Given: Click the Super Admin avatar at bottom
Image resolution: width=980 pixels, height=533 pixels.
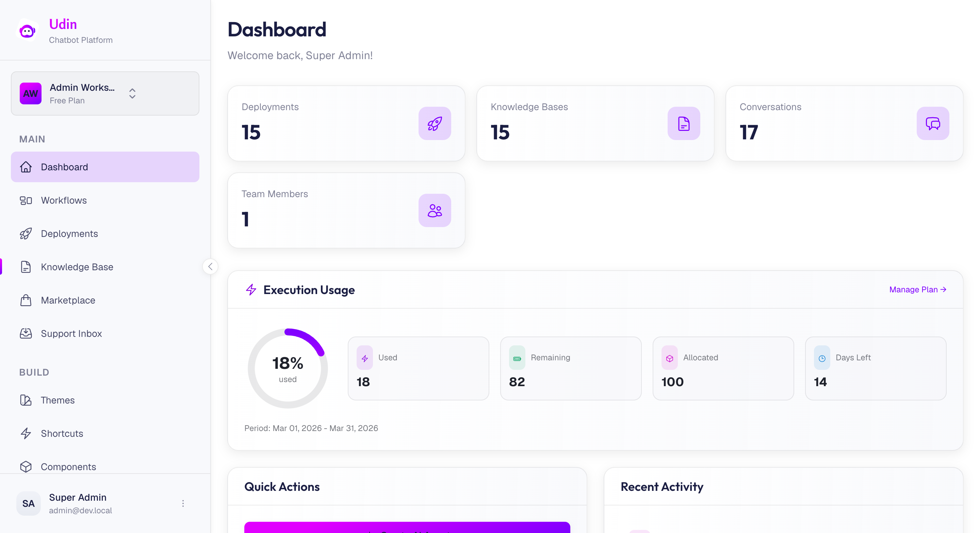Looking at the screenshot, I should pos(28,503).
